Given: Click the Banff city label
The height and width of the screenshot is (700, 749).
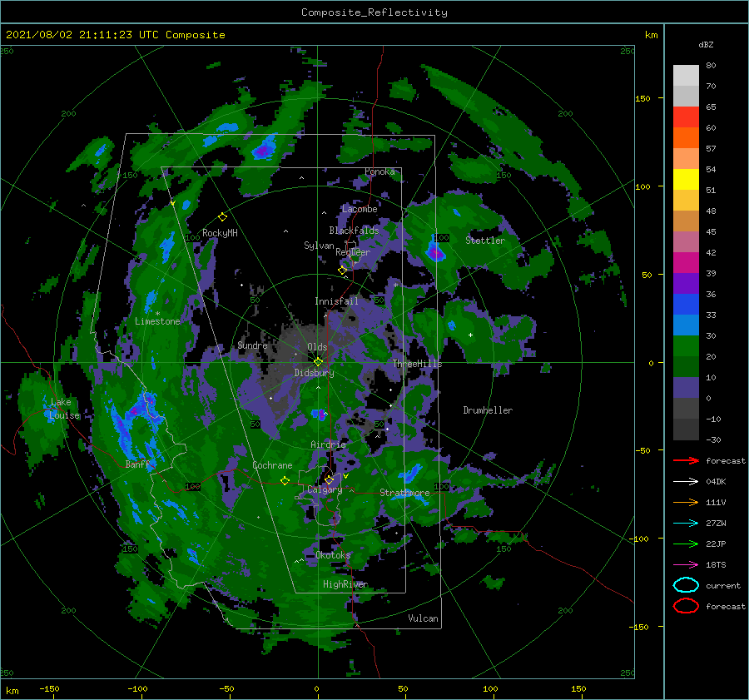Looking at the screenshot, I should point(137,464).
